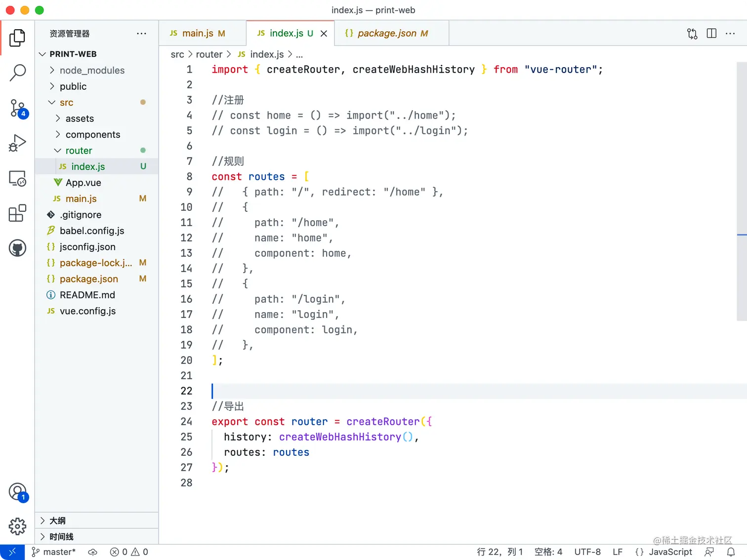Click createWebHashHistory() on line 25
Screen dimensions: 747x560
(346, 437)
